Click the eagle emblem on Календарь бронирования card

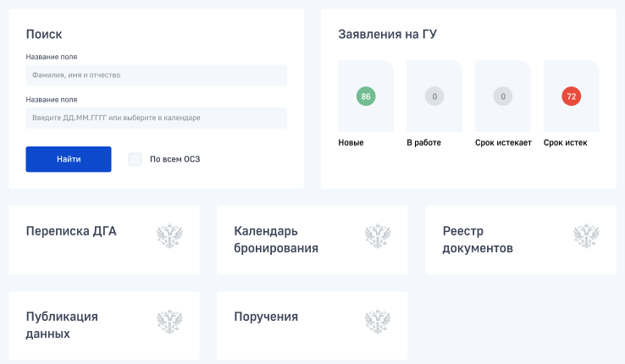378,236
